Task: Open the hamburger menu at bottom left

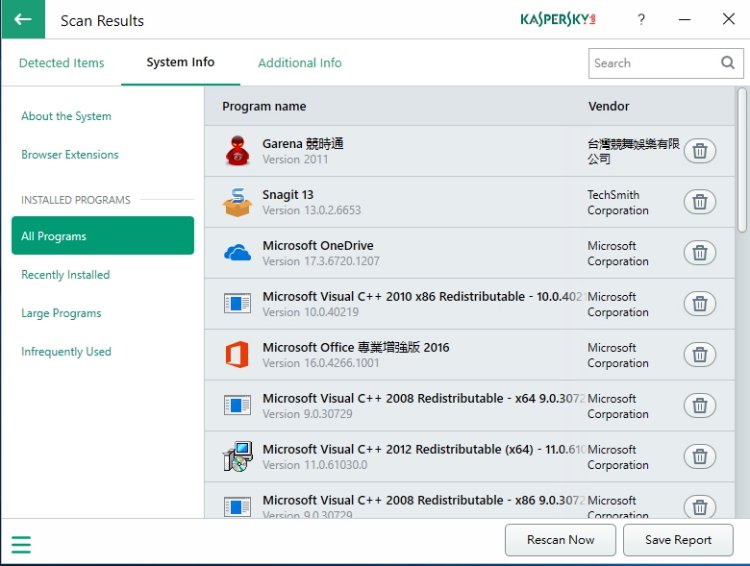Action: [21, 545]
